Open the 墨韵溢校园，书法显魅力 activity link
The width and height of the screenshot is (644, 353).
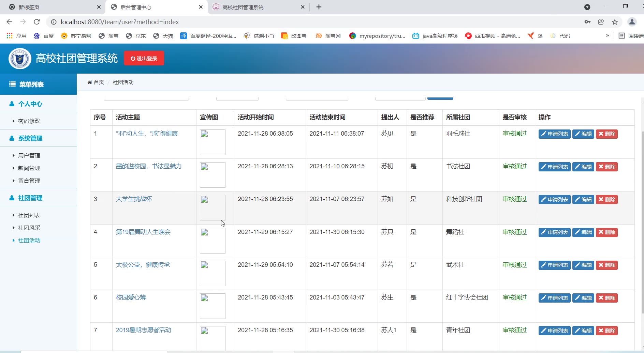[149, 166]
